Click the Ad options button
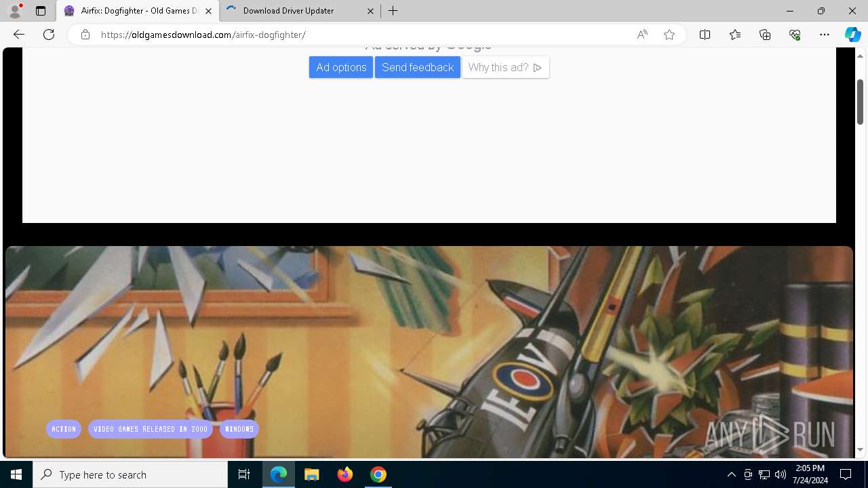This screenshot has width=868, height=488. click(341, 67)
